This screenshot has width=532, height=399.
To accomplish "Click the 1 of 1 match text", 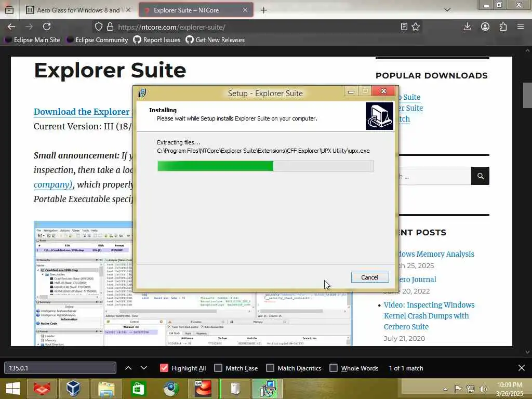I will (406, 368).
